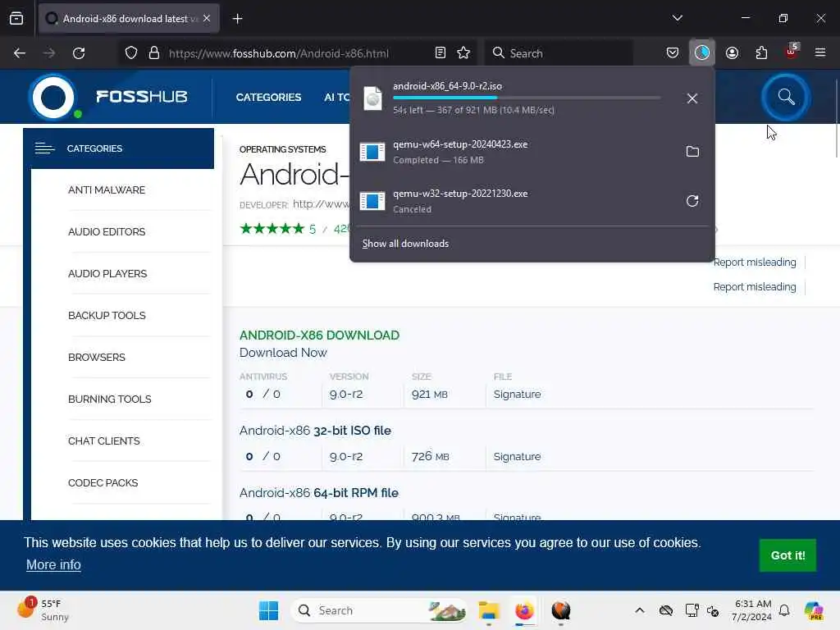Image resolution: width=840 pixels, height=630 pixels.
Task: Open the CHAT CLIENTS category
Action: tap(104, 441)
